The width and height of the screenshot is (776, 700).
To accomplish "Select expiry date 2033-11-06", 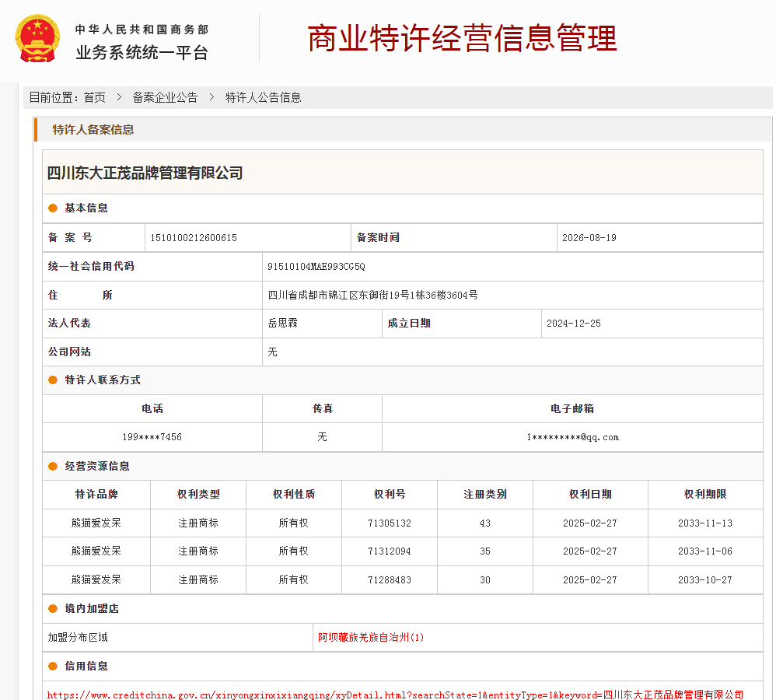I will click(705, 551).
